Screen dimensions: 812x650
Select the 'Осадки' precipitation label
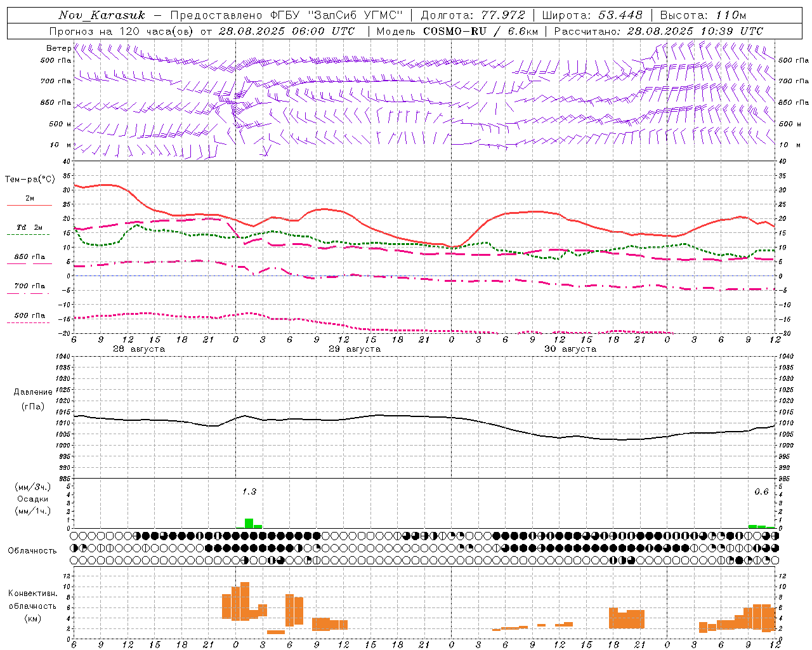pyautogui.click(x=33, y=499)
